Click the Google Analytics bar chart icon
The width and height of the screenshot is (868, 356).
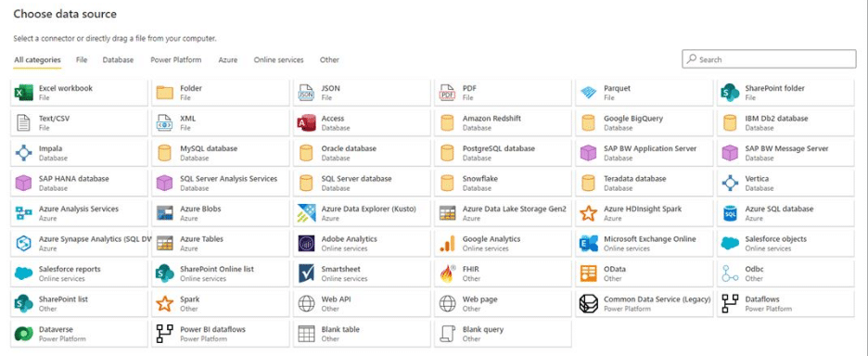[x=447, y=244]
